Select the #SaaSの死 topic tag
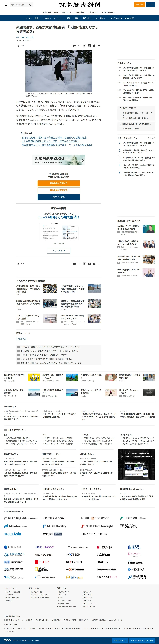Viewport: 159px width, 644px height. (129, 18)
